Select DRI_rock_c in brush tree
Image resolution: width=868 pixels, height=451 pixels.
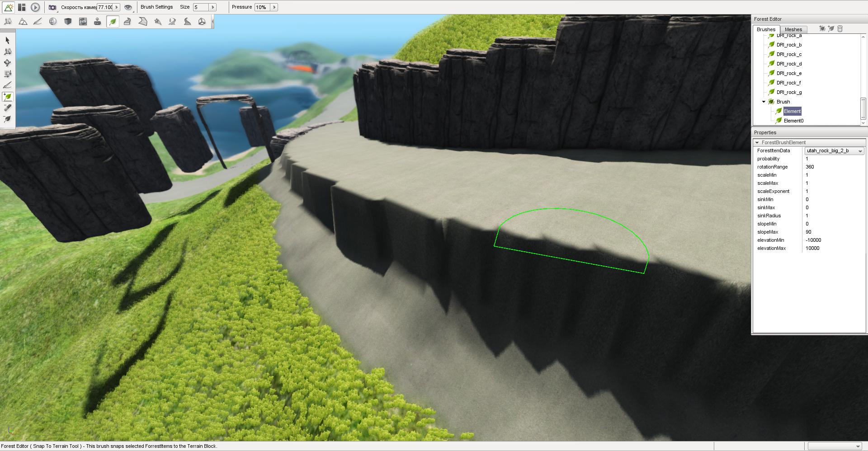pos(789,54)
